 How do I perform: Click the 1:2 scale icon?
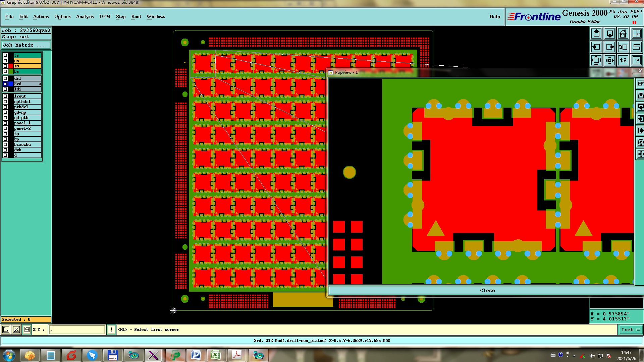click(623, 60)
